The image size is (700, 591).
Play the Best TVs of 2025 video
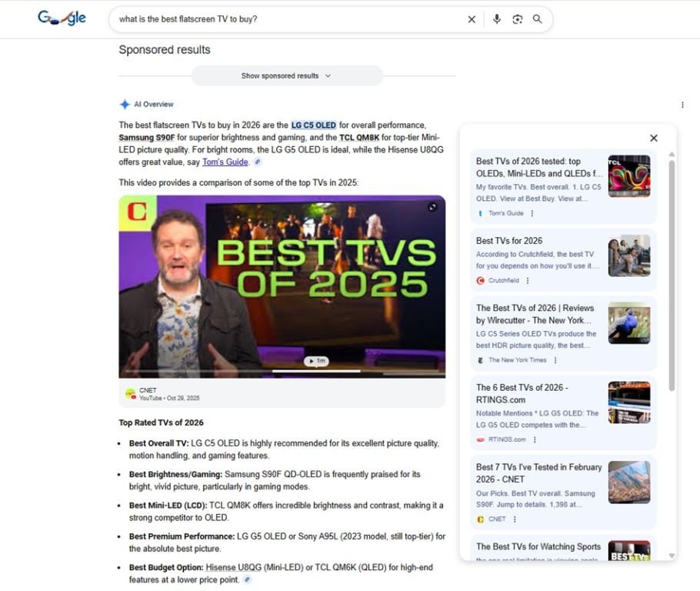[x=316, y=360]
